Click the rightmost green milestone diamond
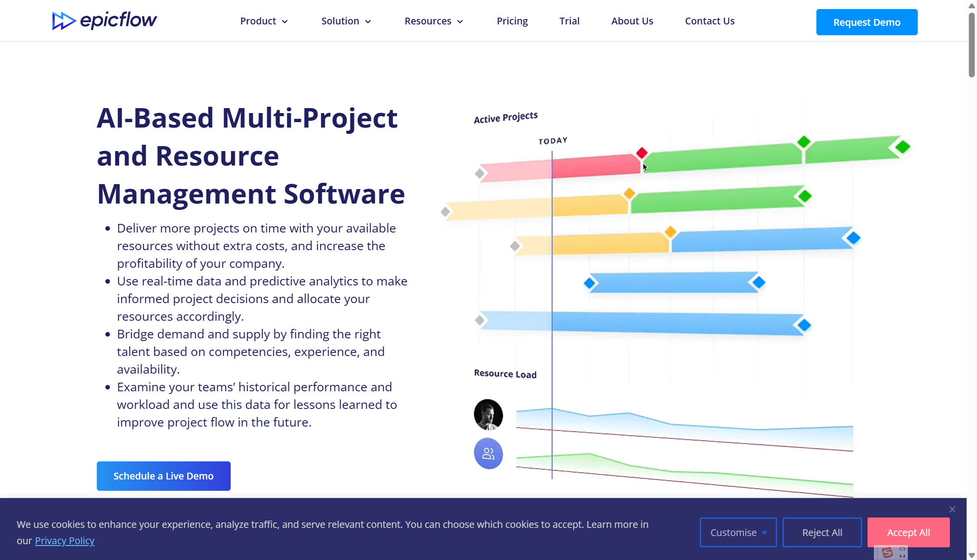 (x=902, y=147)
